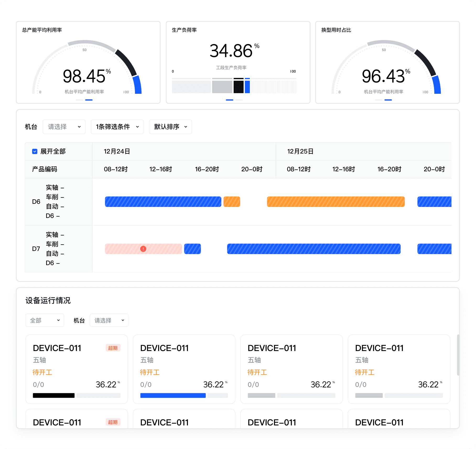Open the 机台 请选择 dropdown above schedule
476x449 pixels.
click(x=64, y=127)
